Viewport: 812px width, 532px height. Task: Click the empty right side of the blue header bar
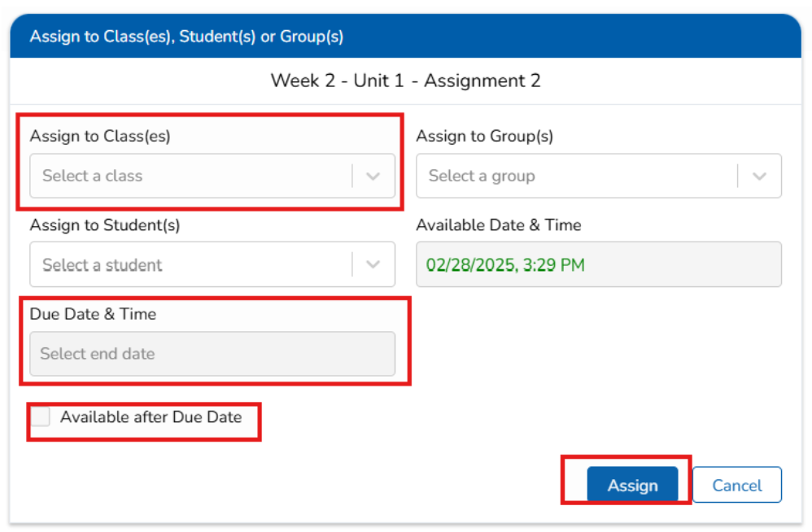pyautogui.click(x=610, y=37)
